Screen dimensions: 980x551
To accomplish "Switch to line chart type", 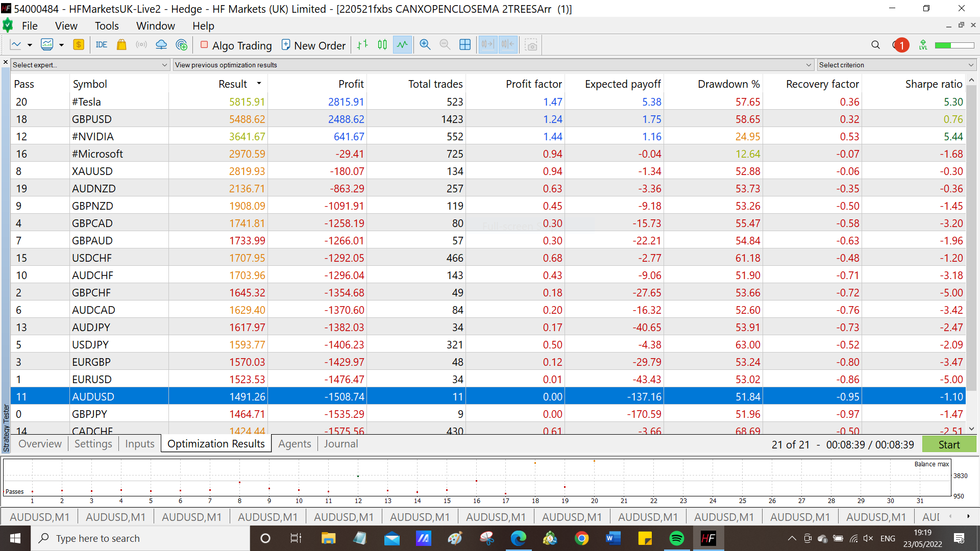I will click(x=402, y=45).
